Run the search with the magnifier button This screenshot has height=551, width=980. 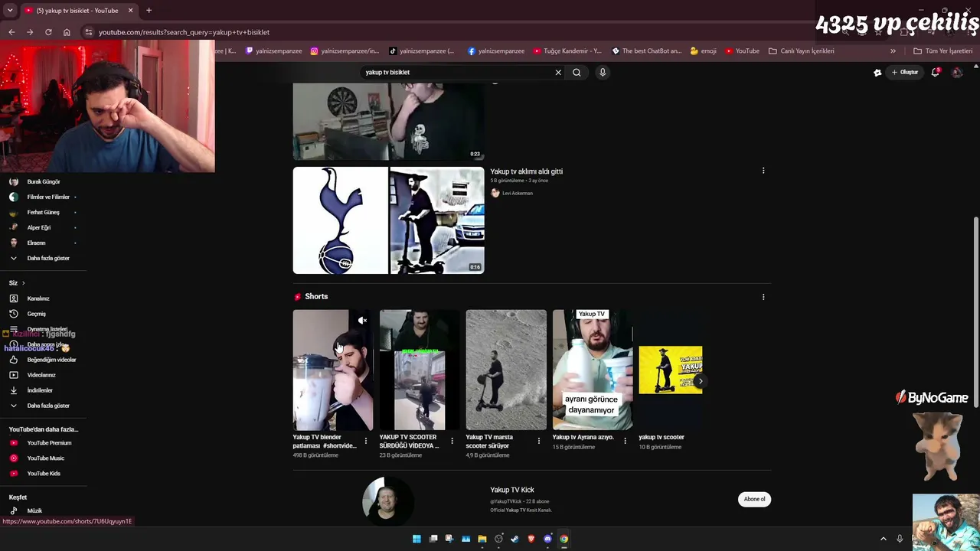point(577,72)
